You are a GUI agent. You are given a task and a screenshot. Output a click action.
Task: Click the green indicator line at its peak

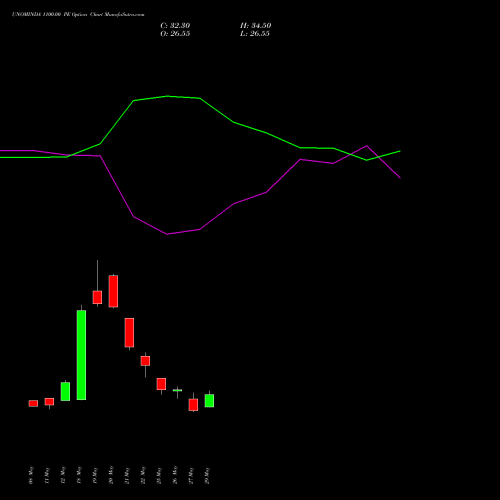(167, 96)
